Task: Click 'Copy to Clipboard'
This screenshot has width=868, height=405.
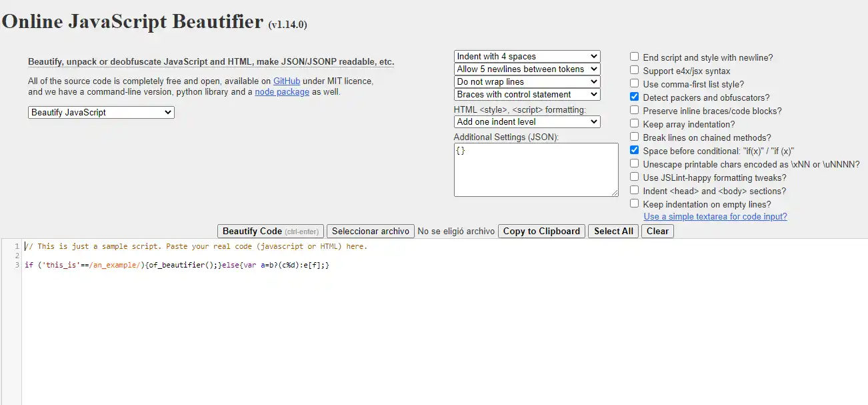Action: pos(541,231)
